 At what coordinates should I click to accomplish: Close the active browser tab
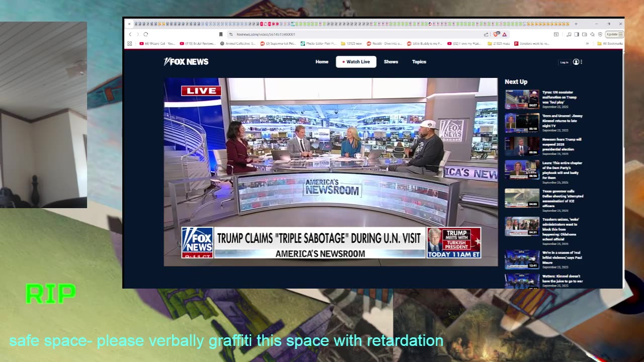coord(129,24)
